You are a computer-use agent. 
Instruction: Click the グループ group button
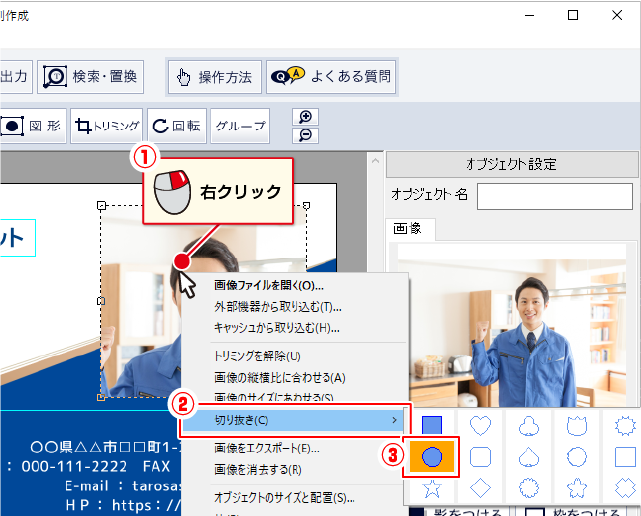(x=240, y=126)
